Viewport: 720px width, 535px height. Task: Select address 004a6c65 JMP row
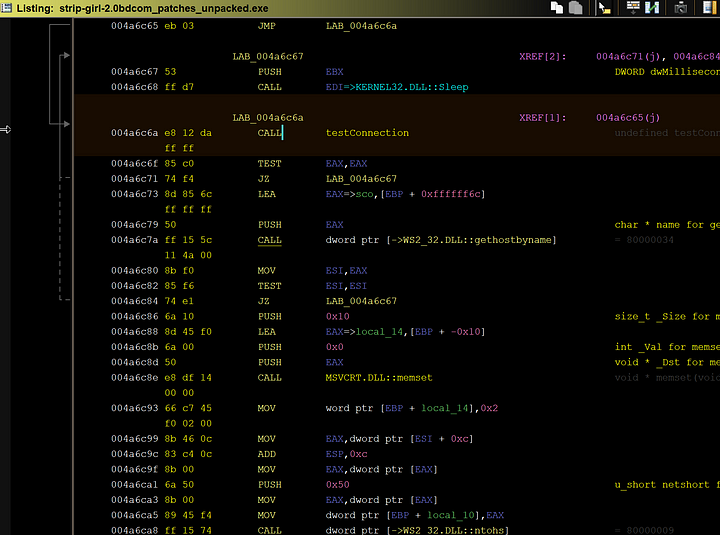(254, 26)
